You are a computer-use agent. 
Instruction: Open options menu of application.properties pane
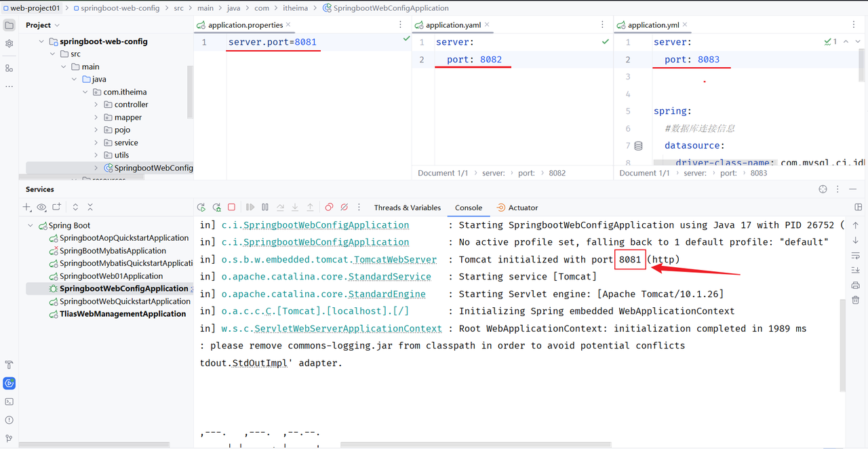(401, 24)
